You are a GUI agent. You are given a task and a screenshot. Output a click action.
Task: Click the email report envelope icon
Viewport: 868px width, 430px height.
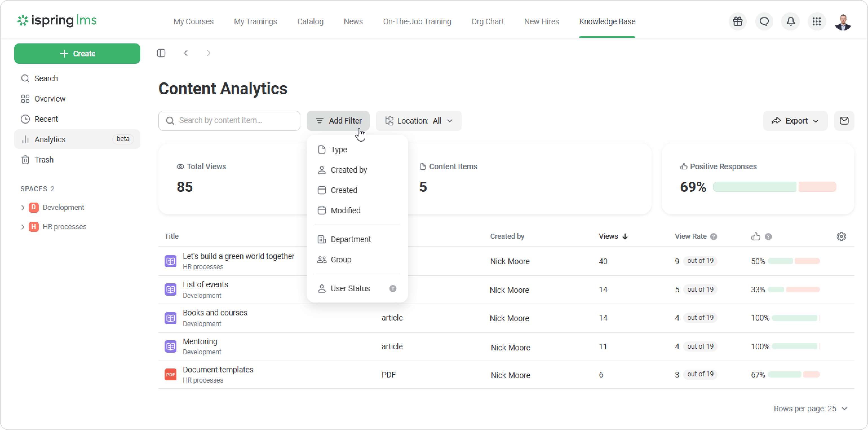tap(844, 121)
